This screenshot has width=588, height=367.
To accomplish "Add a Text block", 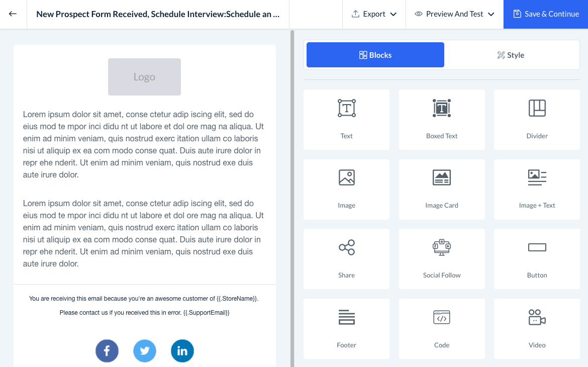I will [346, 119].
